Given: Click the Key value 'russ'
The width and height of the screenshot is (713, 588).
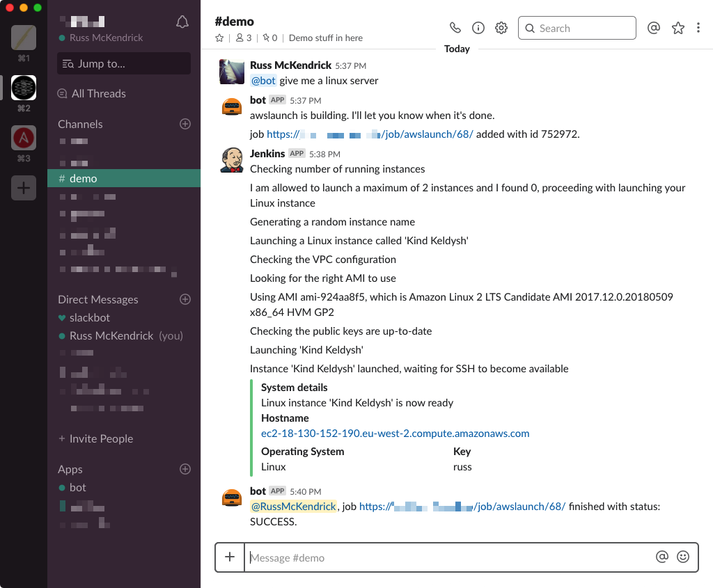Looking at the screenshot, I should tap(462, 467).
